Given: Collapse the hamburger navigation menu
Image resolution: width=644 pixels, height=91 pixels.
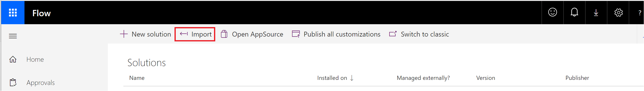Looking at the screenshot, I should pos(13,36).
